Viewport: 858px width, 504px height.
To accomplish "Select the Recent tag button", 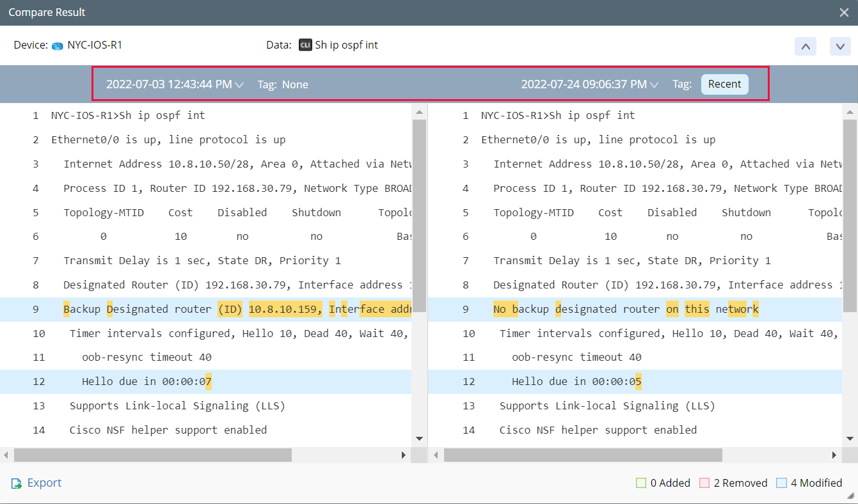I will (x=724, y=84).
